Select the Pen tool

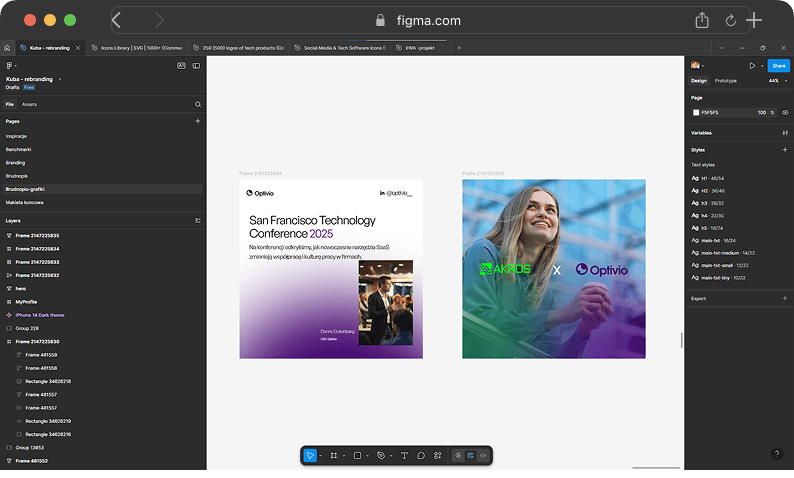381,455
